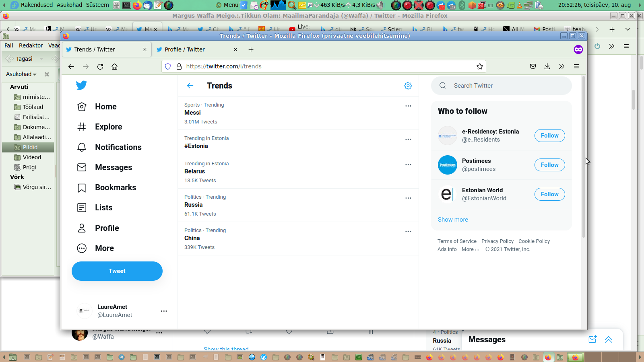This screenshot has width=644, height=362.
Task: Follow Estonian World account
Action: coord(550,194)
